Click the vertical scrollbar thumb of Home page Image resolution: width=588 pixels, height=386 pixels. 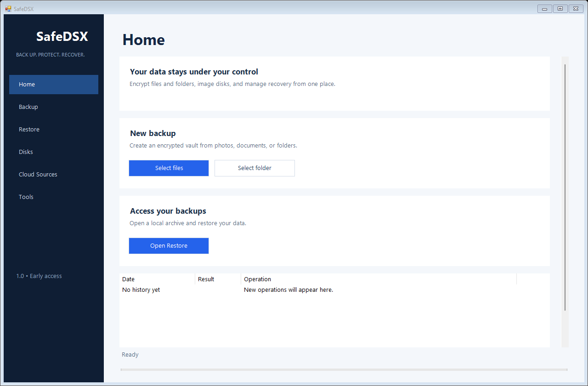pyautogui.click(x=565, y=187)
